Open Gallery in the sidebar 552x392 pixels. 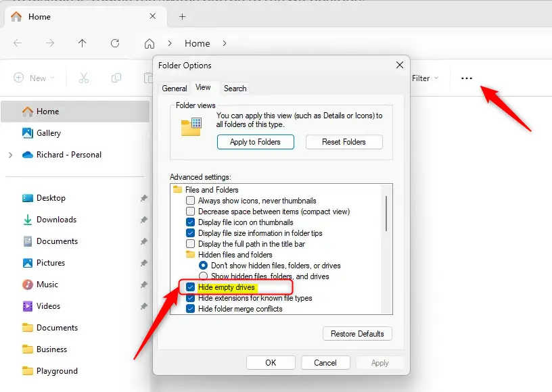49,133
